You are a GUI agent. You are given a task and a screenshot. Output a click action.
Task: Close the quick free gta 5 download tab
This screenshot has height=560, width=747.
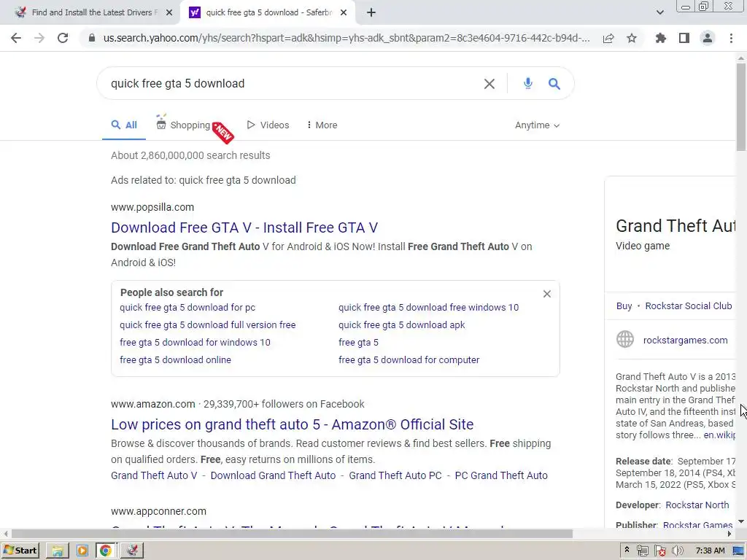[x=344, y=13]
